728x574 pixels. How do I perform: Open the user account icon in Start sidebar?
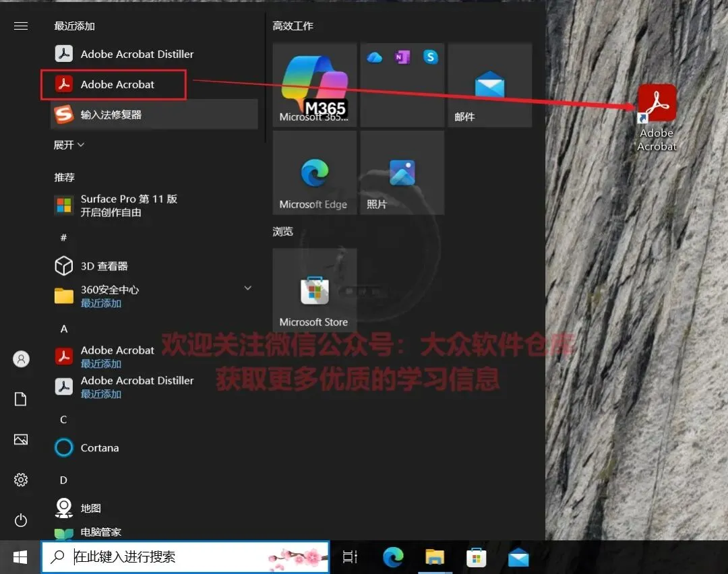(21, 359)
